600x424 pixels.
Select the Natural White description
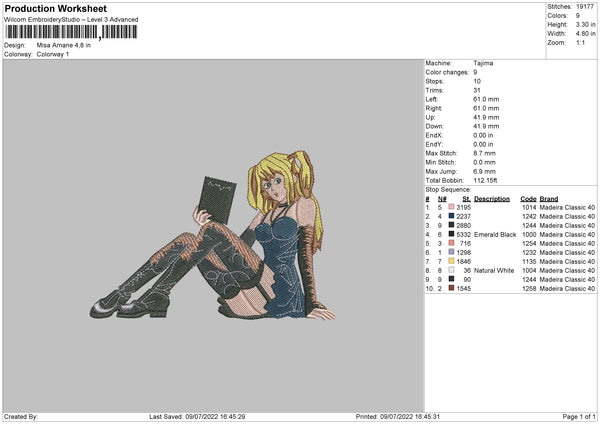tap(494, 270)
